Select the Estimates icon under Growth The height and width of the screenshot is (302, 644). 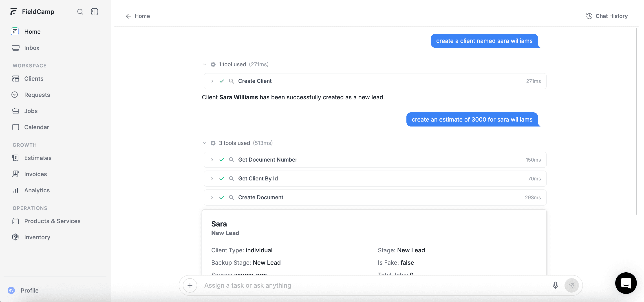click(x=15, y=158)
